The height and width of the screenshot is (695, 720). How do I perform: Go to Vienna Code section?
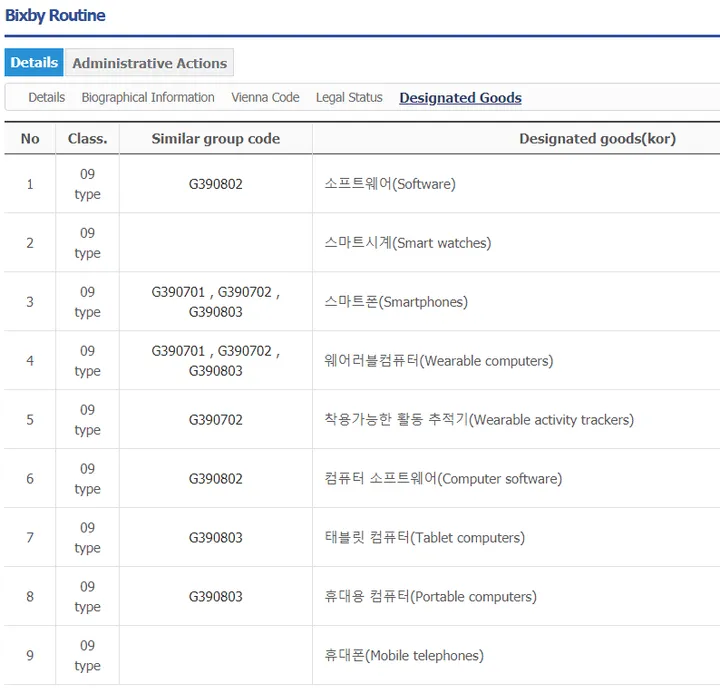(265, 97)
